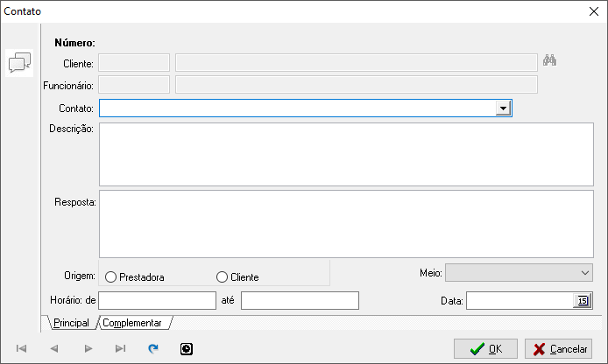The height and width of the screenshot is (364, 608).
Task: Select the Principal tab
Action: [x=71, y=323]
